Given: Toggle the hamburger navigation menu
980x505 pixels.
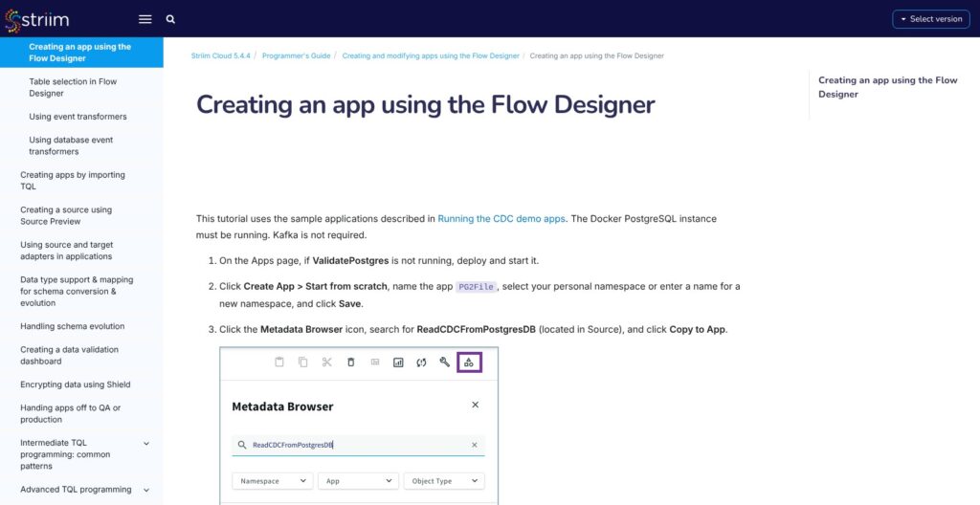Looking at the screenshot, I should click(x=145, y=19).
